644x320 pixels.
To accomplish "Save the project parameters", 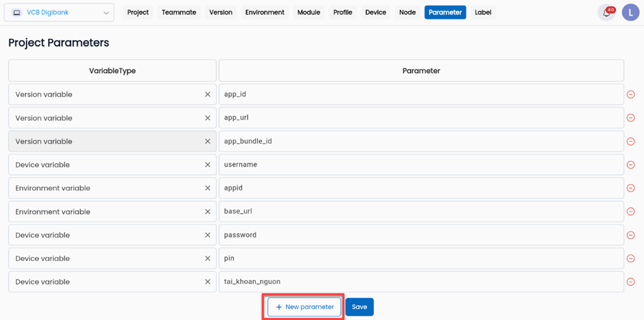I will 359,307.
